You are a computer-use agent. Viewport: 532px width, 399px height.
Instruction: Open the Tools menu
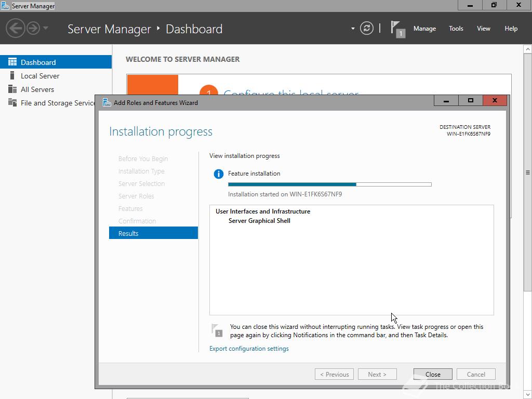(x=456, y=29)
